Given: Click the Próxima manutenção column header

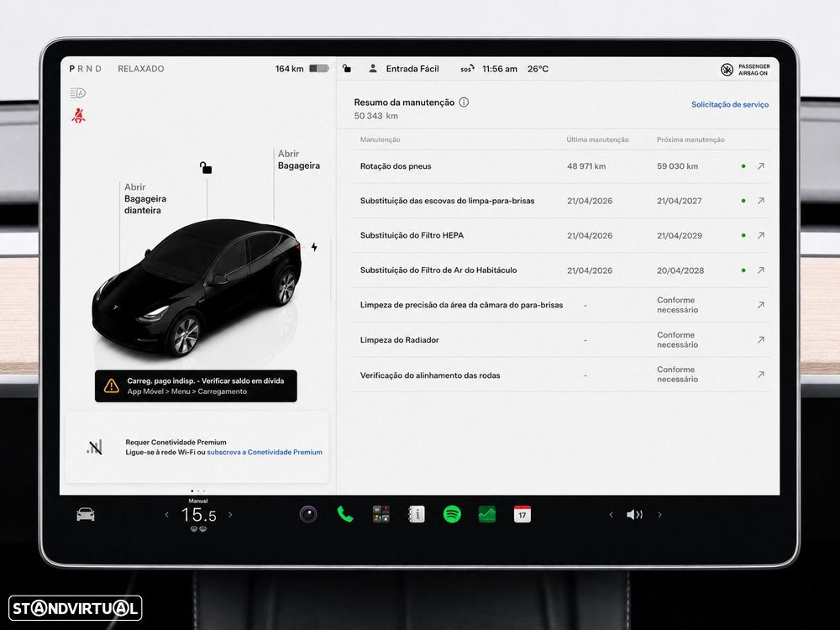Looking at the screenshot, I should point(690,139).
